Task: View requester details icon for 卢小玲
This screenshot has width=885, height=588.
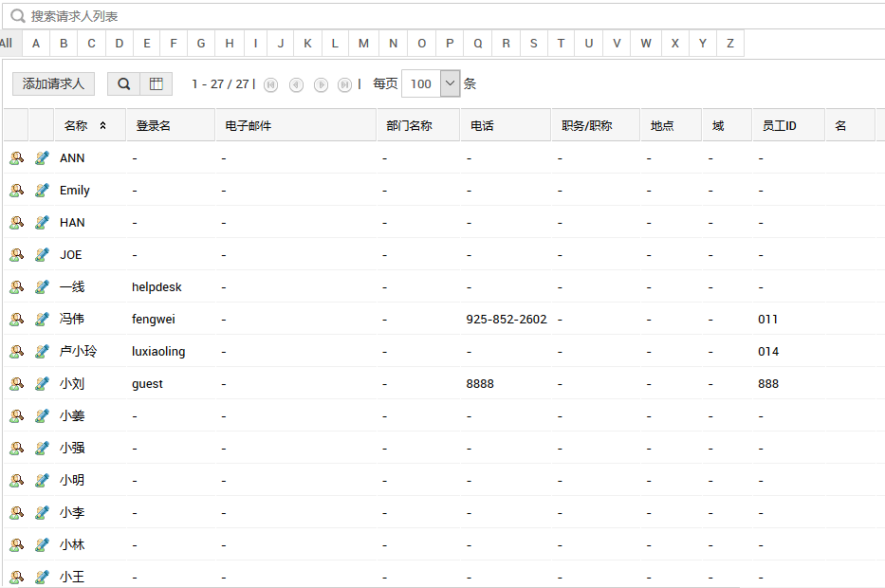Action: [x=16, y=351]
